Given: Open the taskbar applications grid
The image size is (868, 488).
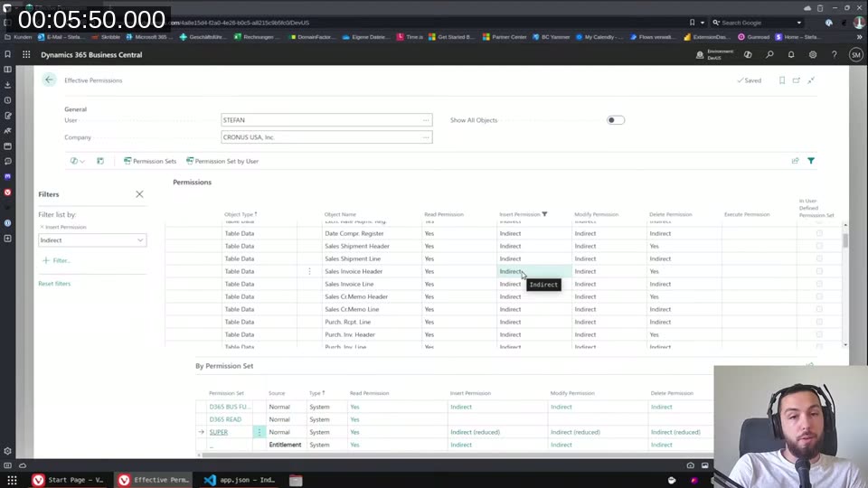Looking at the screenshot, I should point(12,480).
